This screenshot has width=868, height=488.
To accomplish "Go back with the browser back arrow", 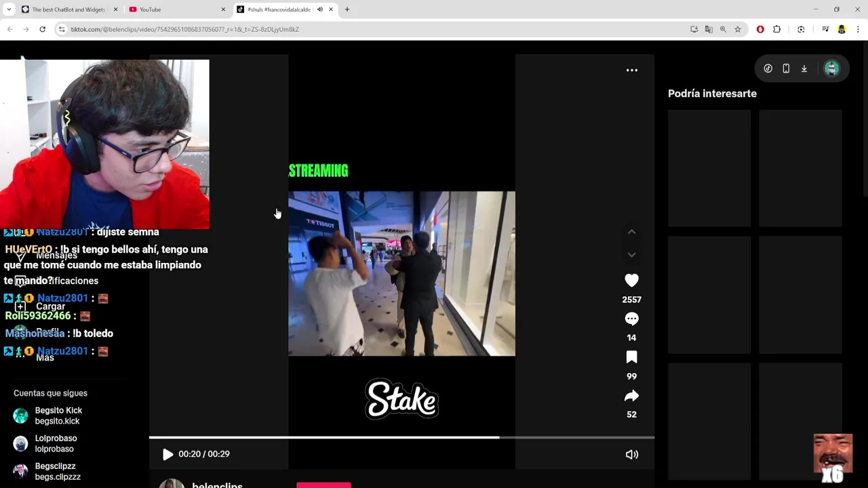I will click(x=10, y=29).
